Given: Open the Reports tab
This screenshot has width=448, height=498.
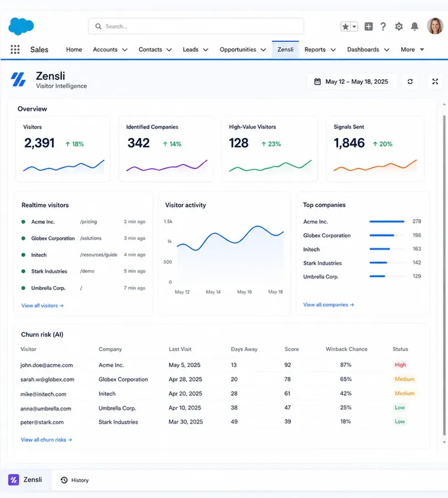Looking at the screenshot, I should pyautogui.click(x=315, y=49).
